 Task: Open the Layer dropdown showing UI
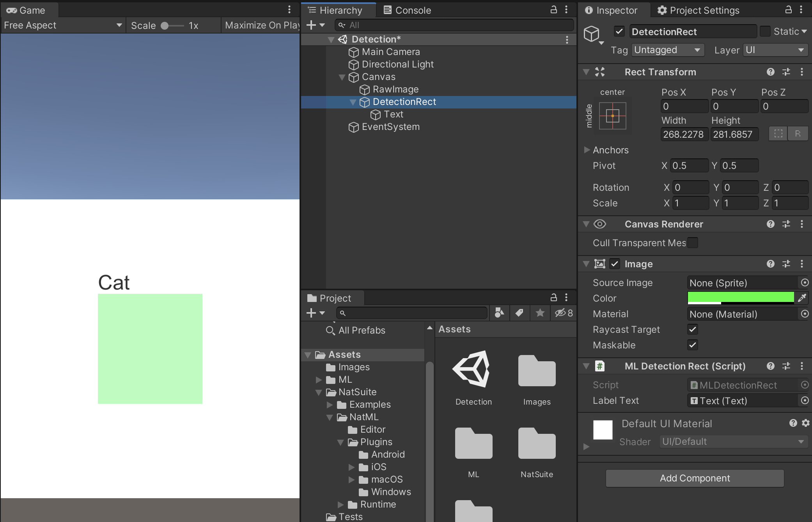click(775, 50)
